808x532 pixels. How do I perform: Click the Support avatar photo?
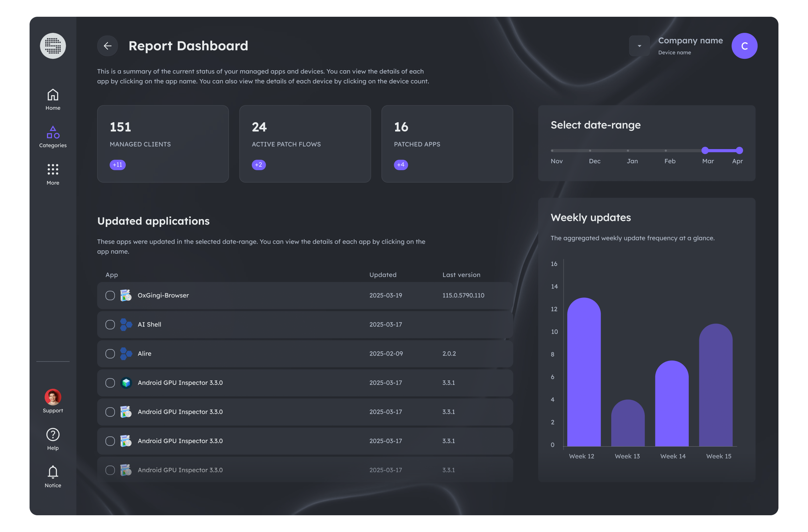(x=53, y=397)
